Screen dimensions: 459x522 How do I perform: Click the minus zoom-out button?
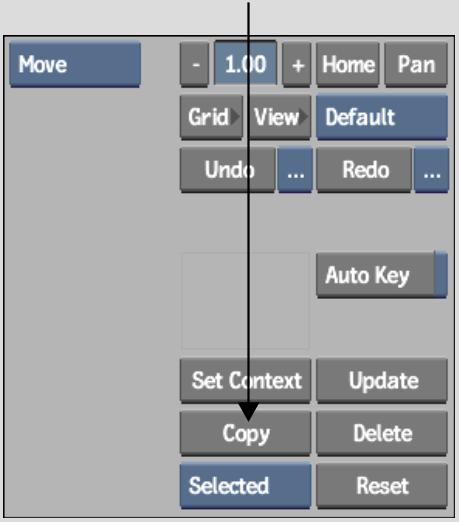tap(195, 64)
